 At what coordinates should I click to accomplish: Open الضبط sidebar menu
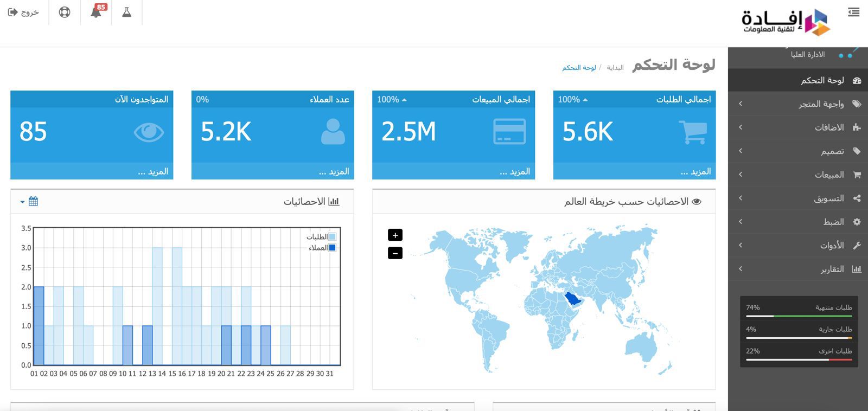click(x=798, y=222)
